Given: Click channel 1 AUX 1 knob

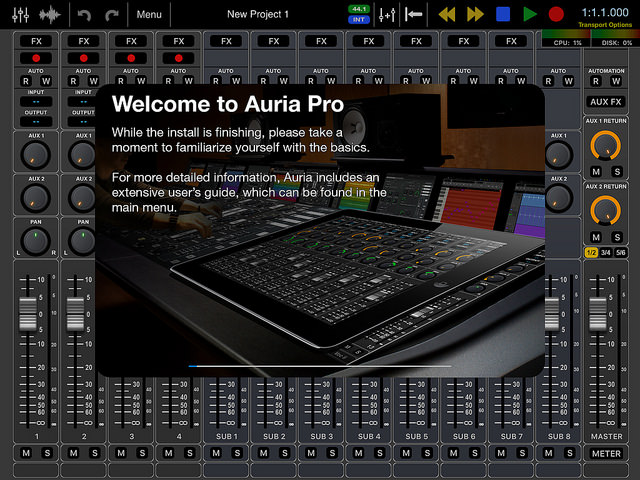Looking at the screenshot, I should tap(36, 155).
